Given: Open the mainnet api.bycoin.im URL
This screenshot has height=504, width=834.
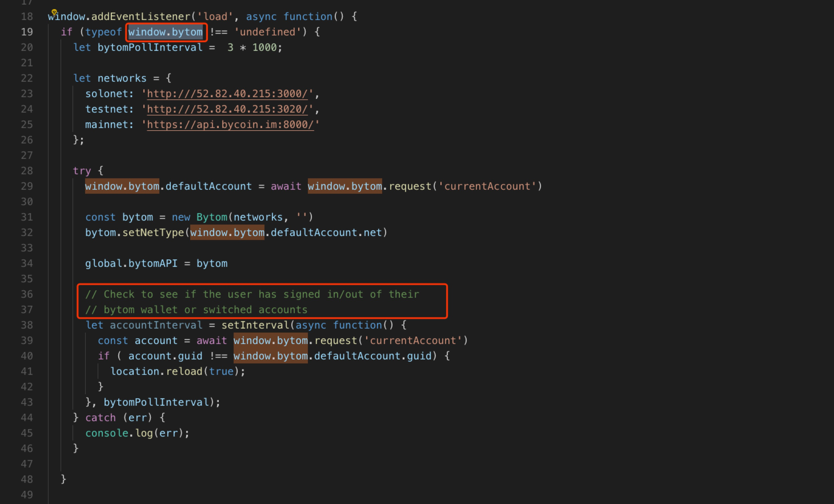Looking at the screenshot, I should (x=230, y=125).
